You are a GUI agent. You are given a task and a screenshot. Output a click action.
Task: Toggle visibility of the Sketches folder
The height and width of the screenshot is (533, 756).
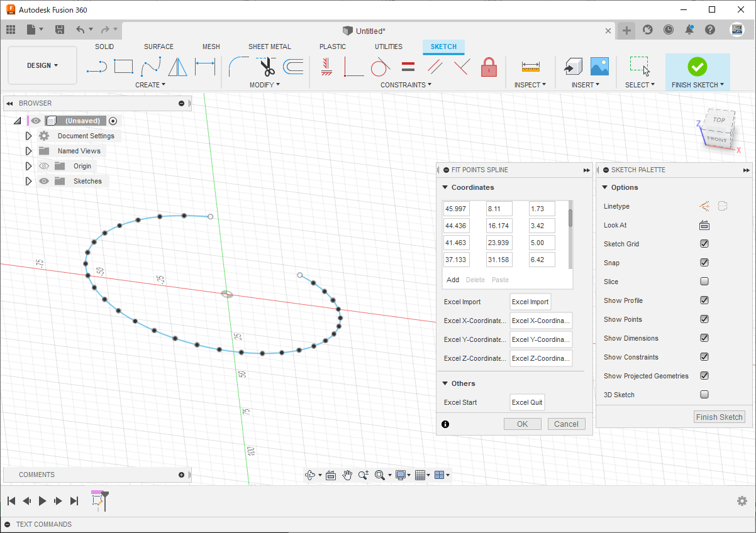(44, 181)
